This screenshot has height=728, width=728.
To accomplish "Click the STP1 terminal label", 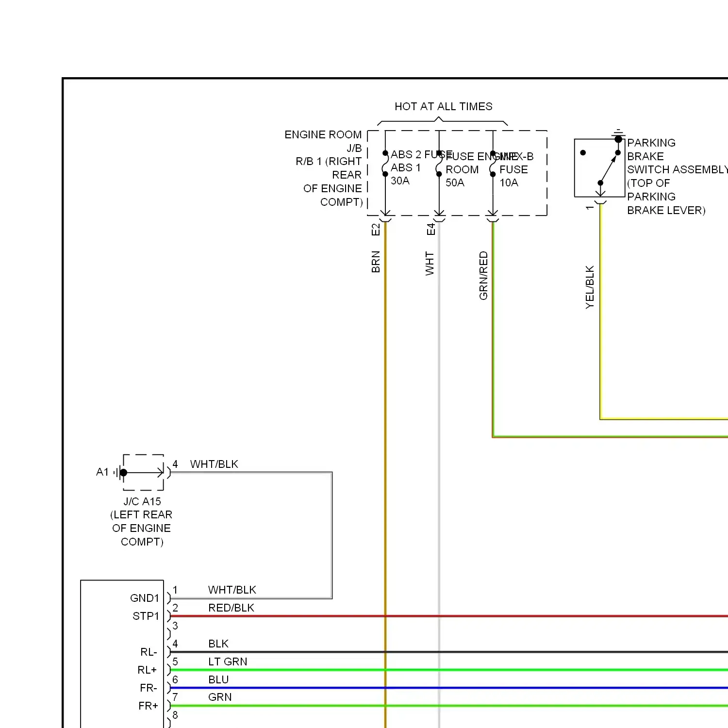I will 146,616.
